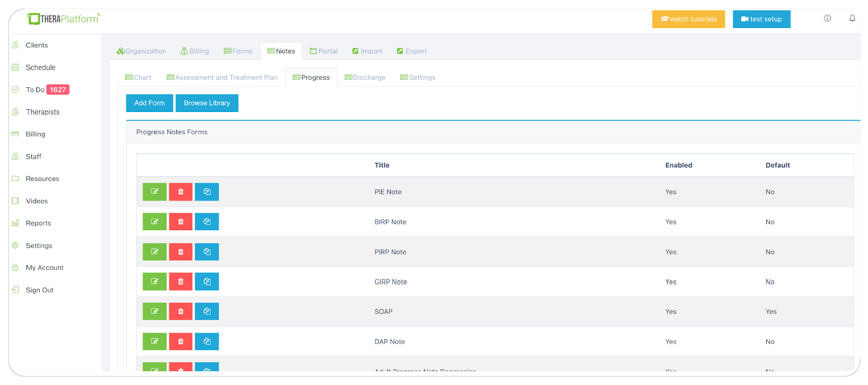868x385 pixels.
Task: Open the notifications bell
Action: 852,18
